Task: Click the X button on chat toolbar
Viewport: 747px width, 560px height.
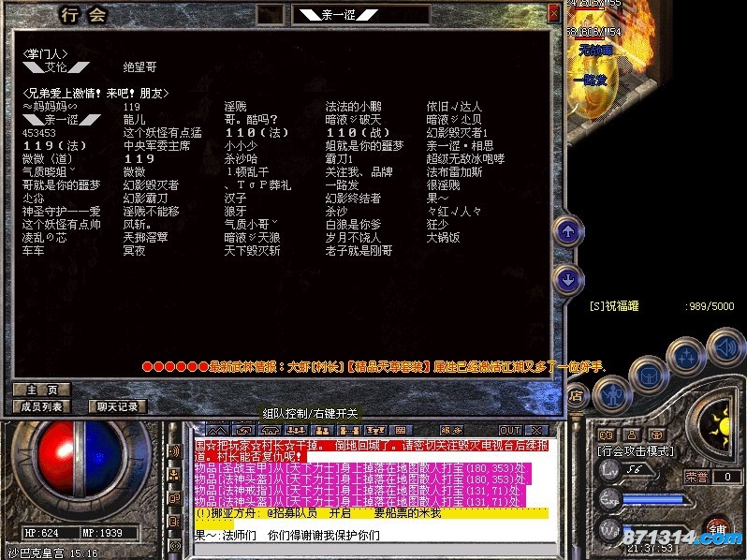Action: (537, 430)
